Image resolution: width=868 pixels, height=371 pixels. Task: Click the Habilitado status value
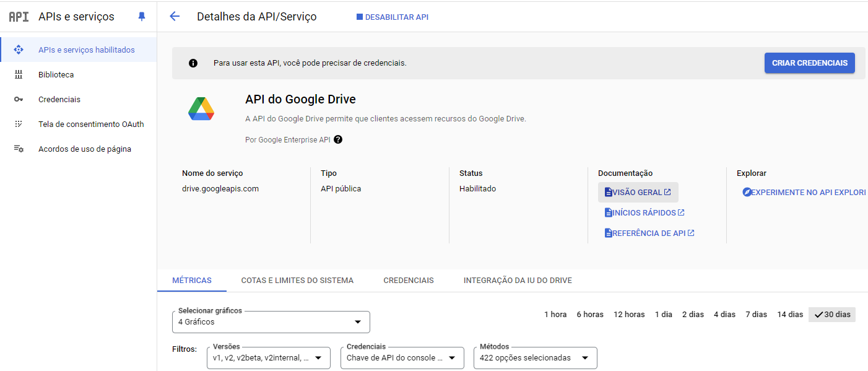(477, 188)
